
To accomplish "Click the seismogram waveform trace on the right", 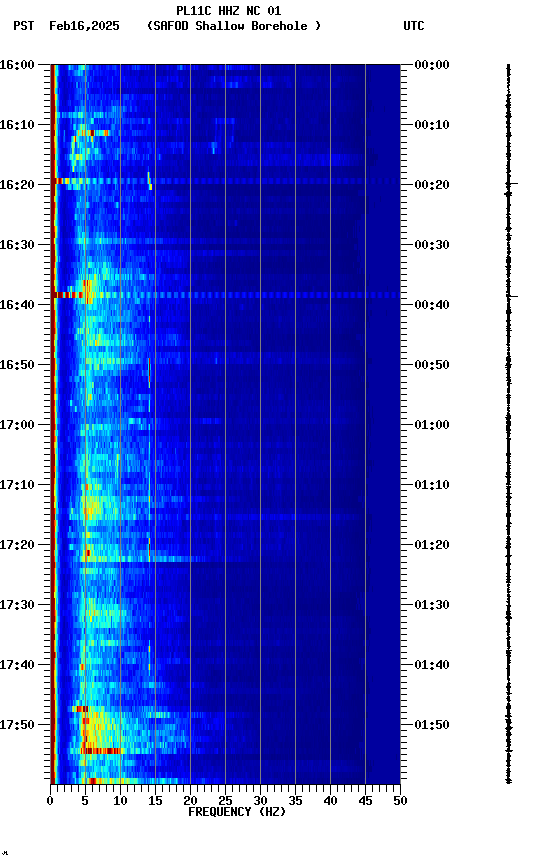I will [508, 424].
